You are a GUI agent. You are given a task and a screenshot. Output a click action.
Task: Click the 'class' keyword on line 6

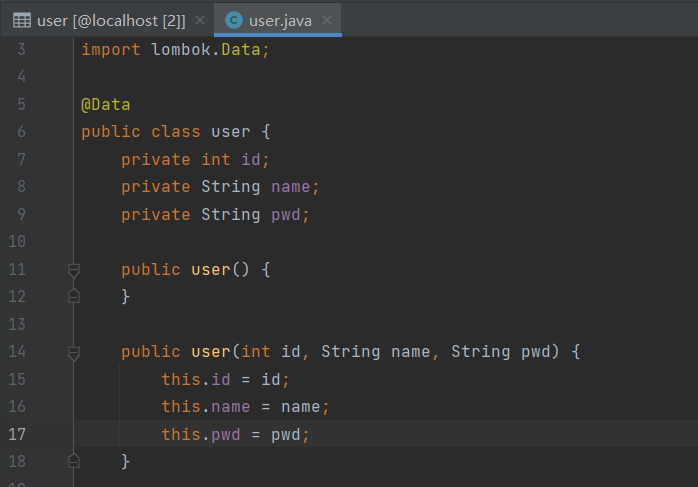tap(176, 132)
